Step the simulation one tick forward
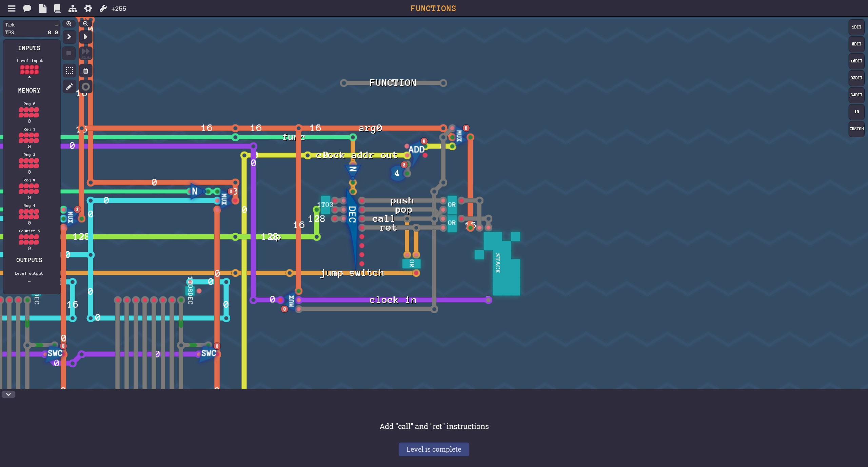 [x=69, y=37]
